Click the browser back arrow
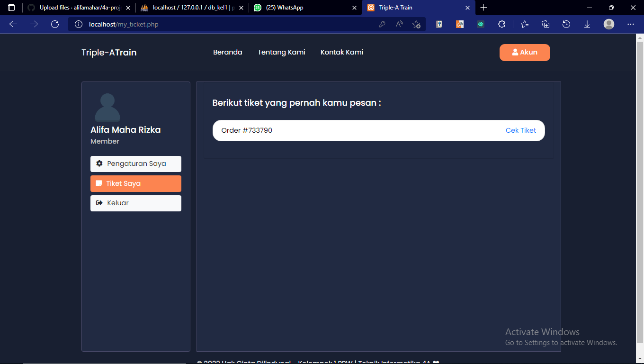 [13, 24]
